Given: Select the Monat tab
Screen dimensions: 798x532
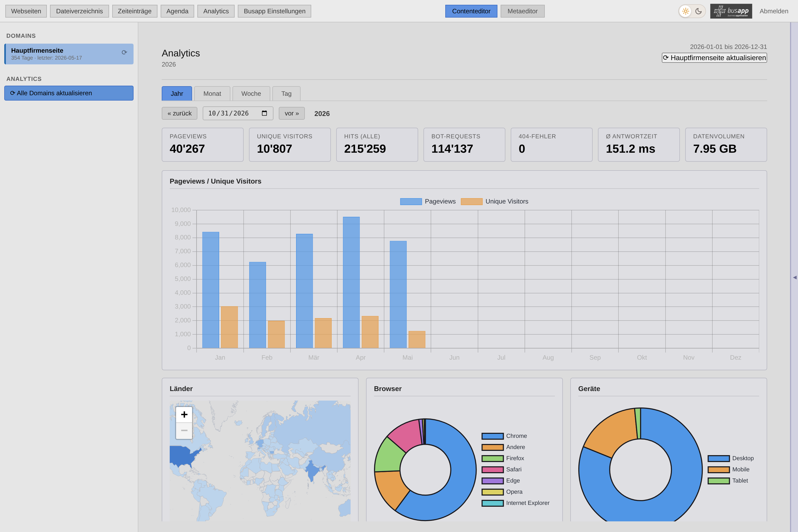Looking at the screenshot, I should click(212, 94).
